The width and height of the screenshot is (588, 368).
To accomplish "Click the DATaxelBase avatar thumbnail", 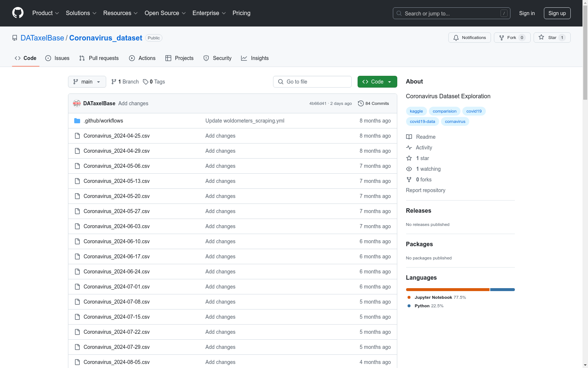I will pos(77,103).
